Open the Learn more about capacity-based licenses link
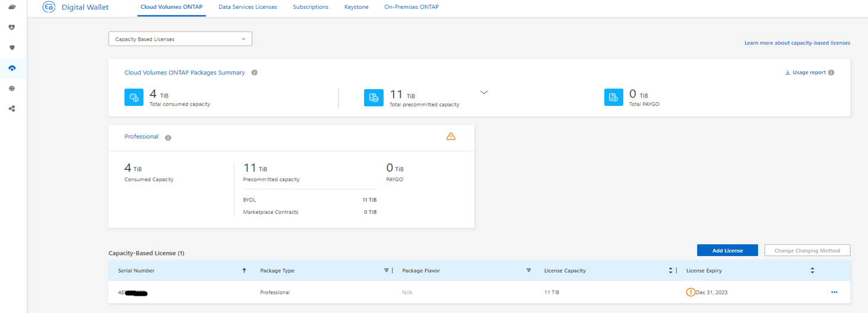This screenshot has height=313, width=868. 797,43
